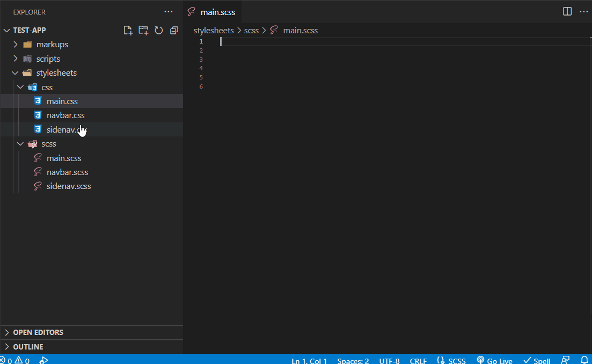Click the Sass icon beside navbar.scss
Viewport: 592px width, 364px height.
(38, 172)
